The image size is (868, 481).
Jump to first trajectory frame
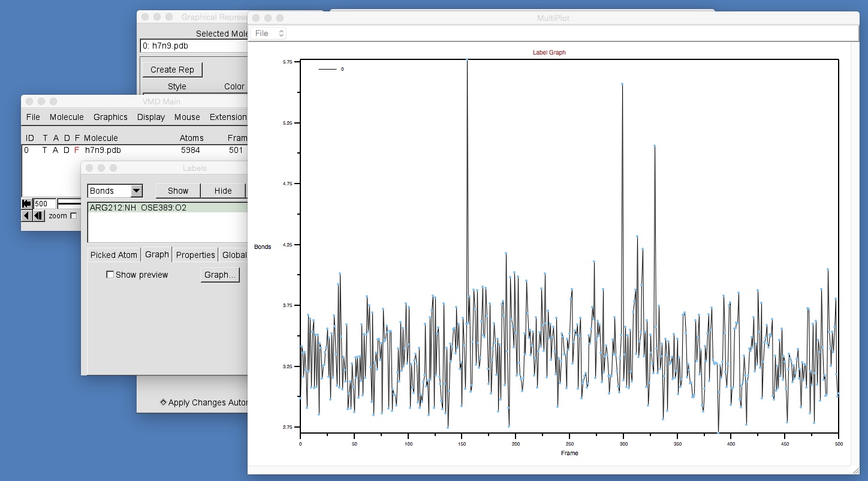pyautogui.click(x=27, y=203)
